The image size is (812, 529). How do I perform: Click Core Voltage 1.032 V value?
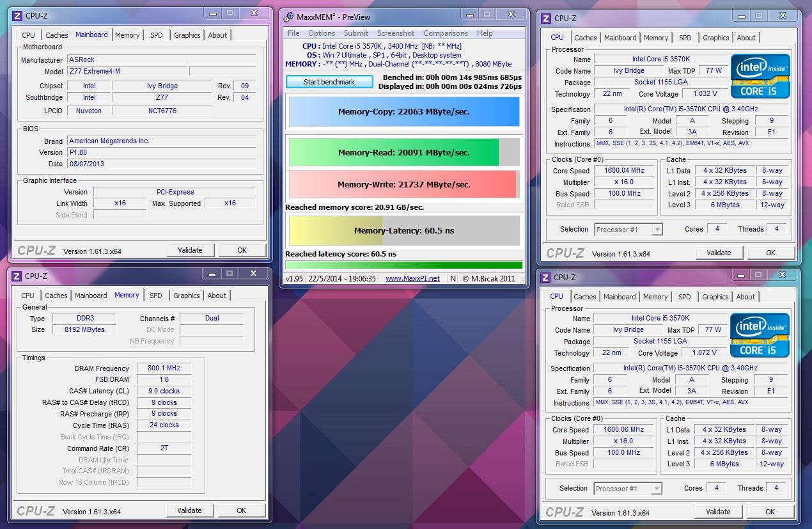tap(705, 94)
